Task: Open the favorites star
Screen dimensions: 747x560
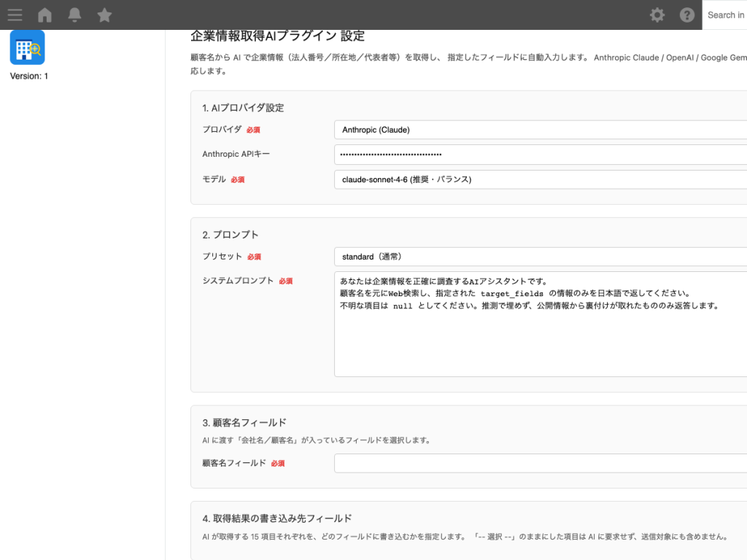Action: [x=104, y=15]
